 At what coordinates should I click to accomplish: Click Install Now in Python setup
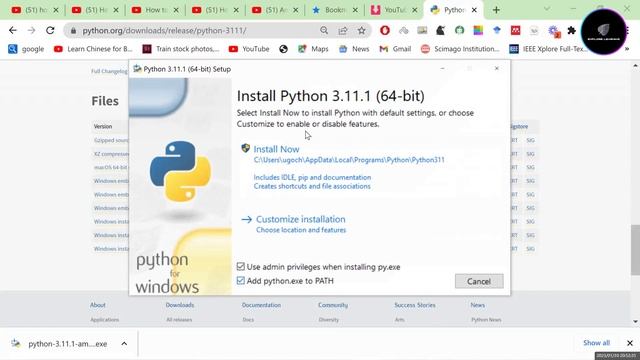(276, 149)
